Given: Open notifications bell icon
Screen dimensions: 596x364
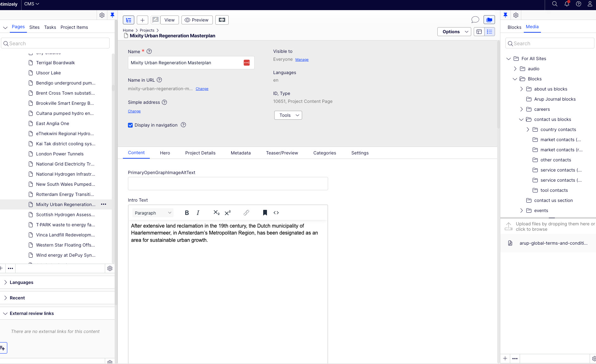Looking at the screenshot, I should 567,4.
